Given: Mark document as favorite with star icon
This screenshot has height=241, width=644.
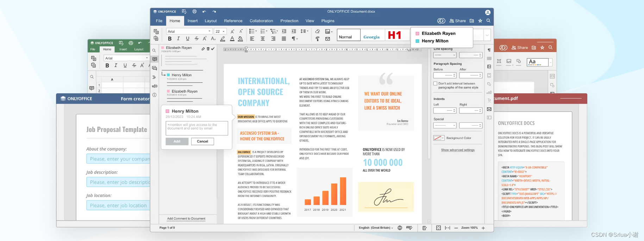Looking at the screenshot, I should (x=480, y=21).
